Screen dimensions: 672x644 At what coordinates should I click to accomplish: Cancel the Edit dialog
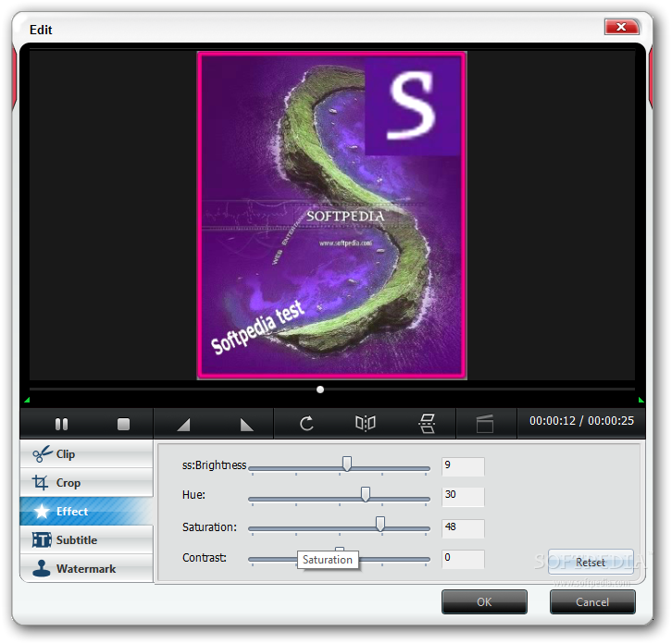[x=592, y=601]
